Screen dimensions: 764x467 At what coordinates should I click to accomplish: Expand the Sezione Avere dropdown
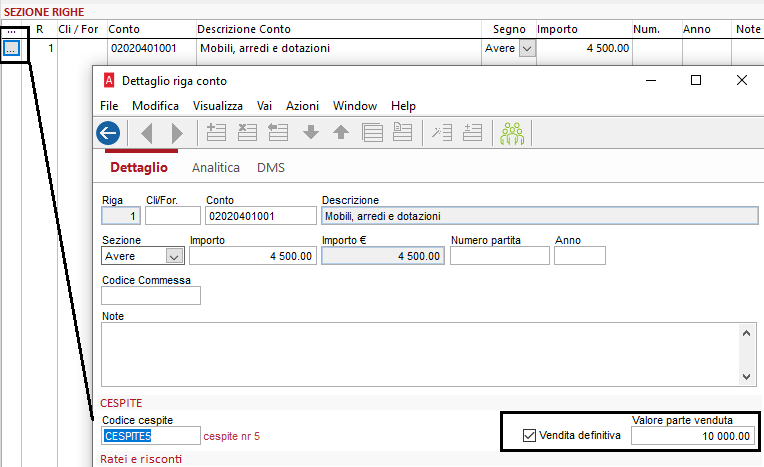point(174,256)
